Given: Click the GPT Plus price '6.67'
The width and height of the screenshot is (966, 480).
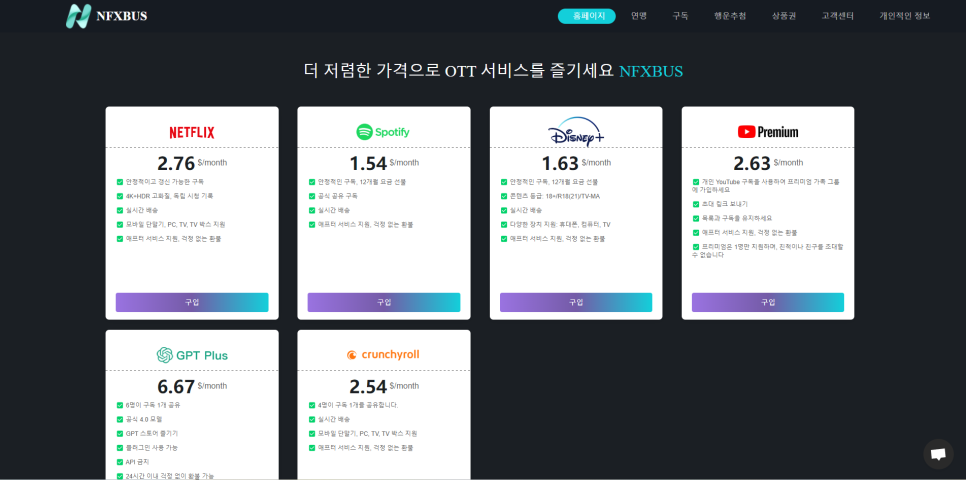Looking at the screenshot, I should tap(176, 386).
